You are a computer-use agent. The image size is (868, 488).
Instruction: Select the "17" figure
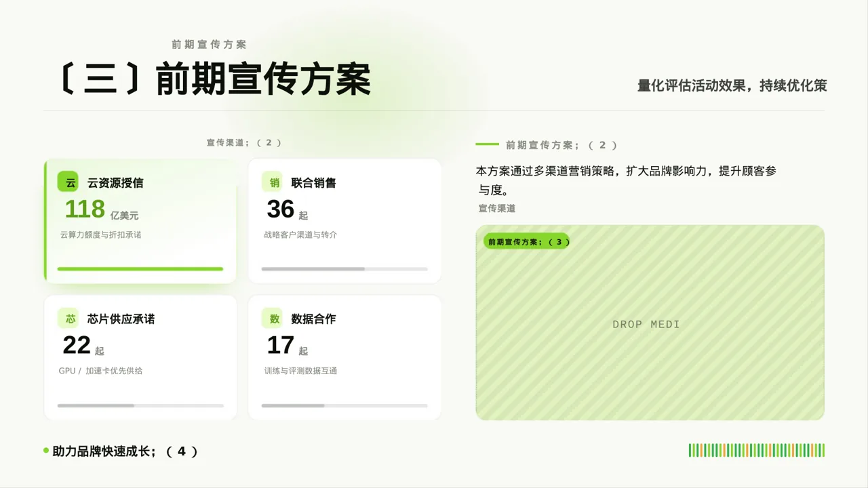point(280,346)
